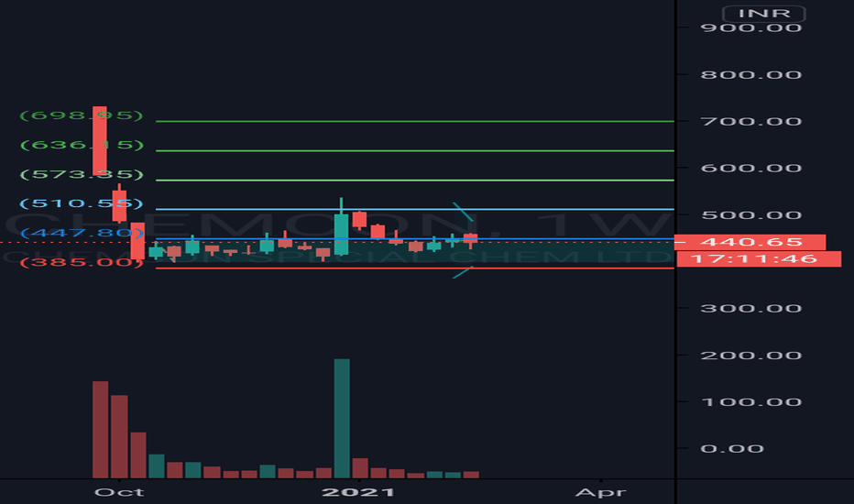Click the 300.00 price axis label
The width and height of the screenshot is (854, 504).
coord(751,309)
